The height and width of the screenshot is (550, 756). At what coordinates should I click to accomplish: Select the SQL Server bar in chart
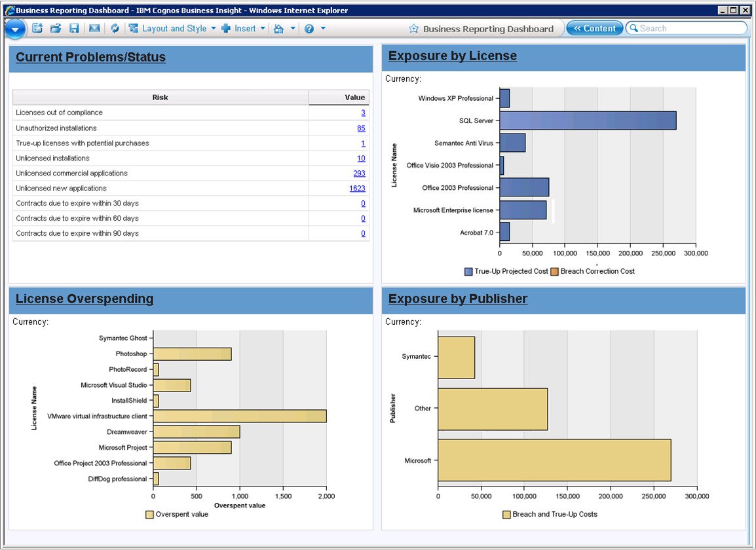coord(587,120)
